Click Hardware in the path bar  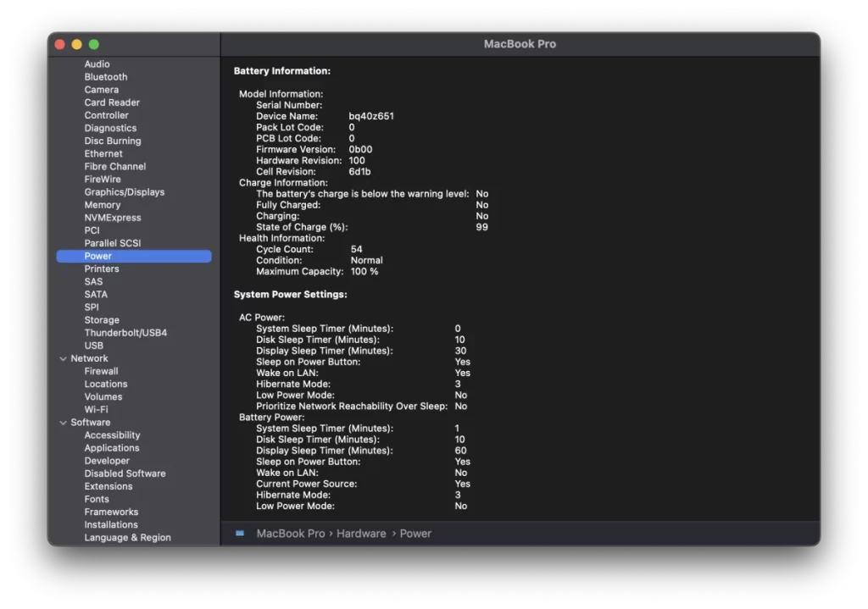tap(361, 534)
